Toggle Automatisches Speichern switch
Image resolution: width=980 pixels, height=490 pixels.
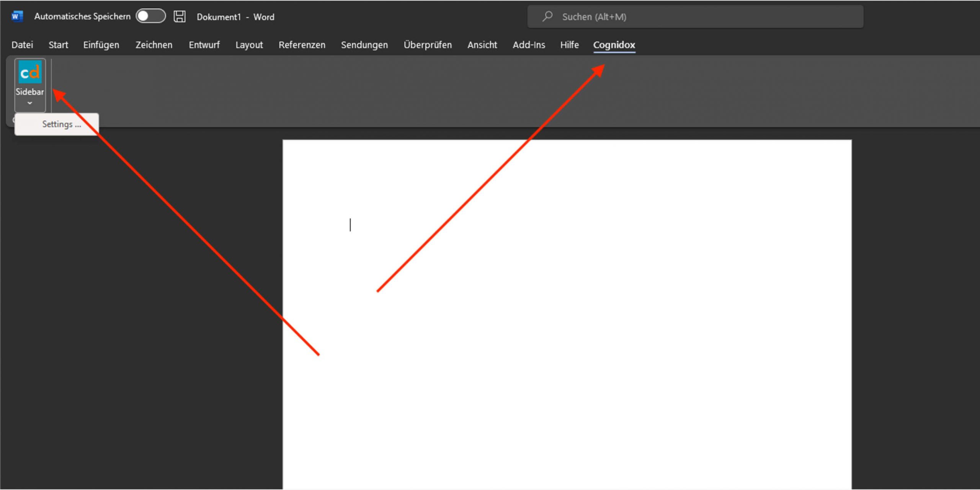151,16
